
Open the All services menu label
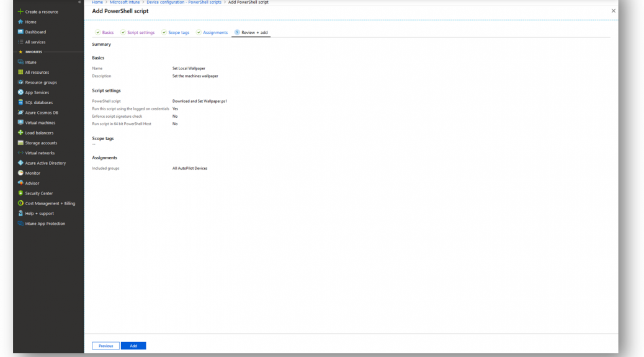[x=35, y=42]
